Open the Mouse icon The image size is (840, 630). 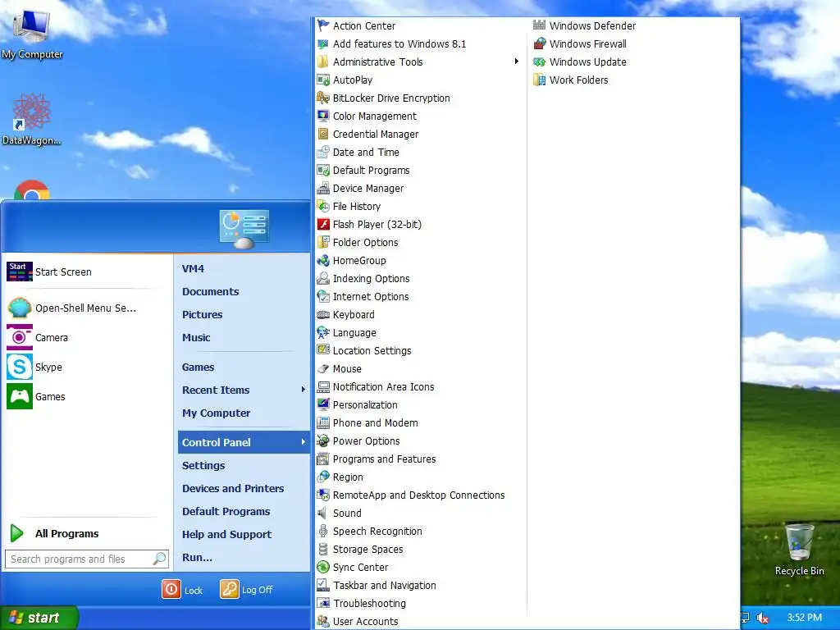pos(323,368)
